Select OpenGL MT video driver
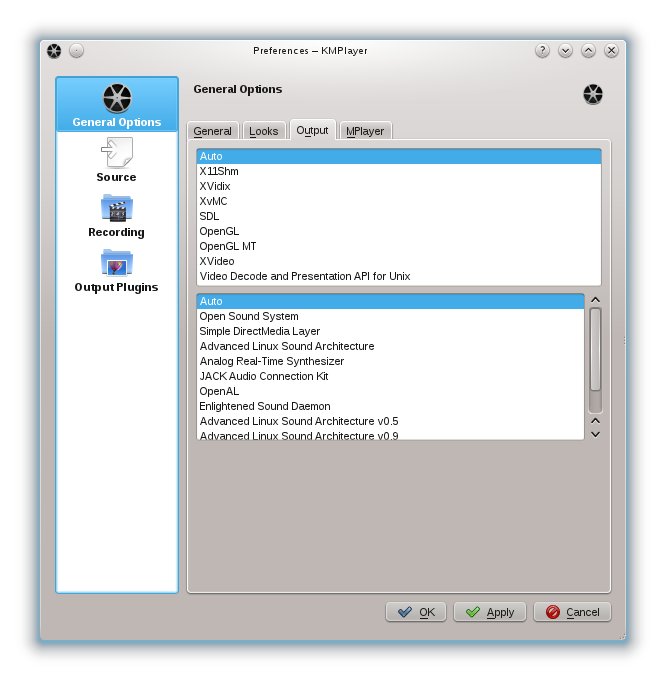 pyautogui.click(x=399, y=246)
